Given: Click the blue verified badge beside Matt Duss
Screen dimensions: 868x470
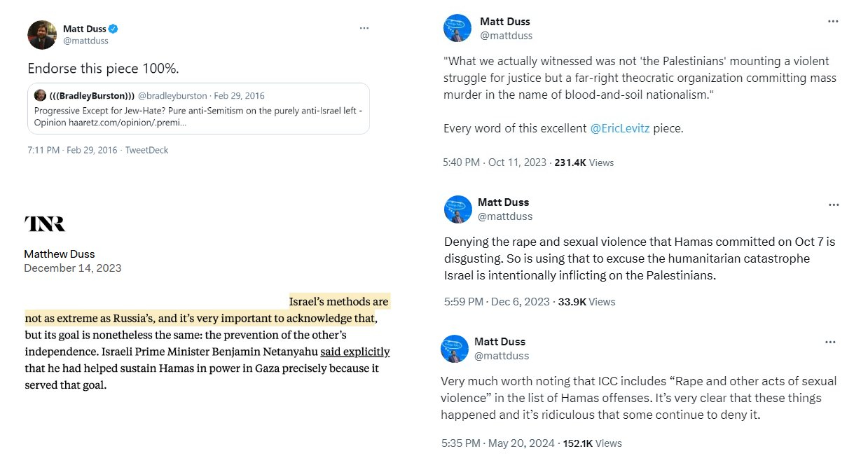Looking at the screenshot, I should (x=112, y=29).
